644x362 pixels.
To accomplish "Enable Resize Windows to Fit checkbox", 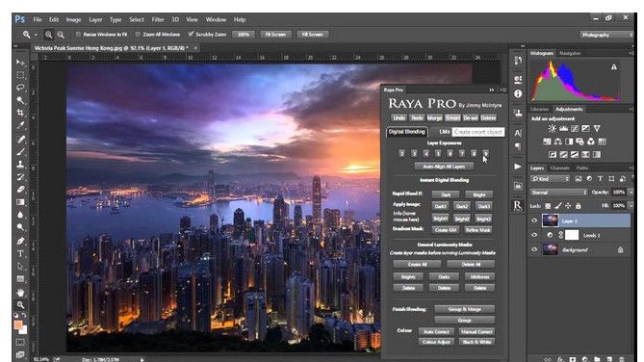I will 78,35.
